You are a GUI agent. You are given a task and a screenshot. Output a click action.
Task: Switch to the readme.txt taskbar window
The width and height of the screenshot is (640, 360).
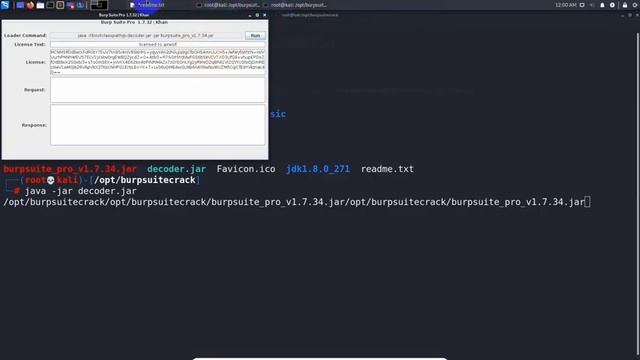pos(148,5)
